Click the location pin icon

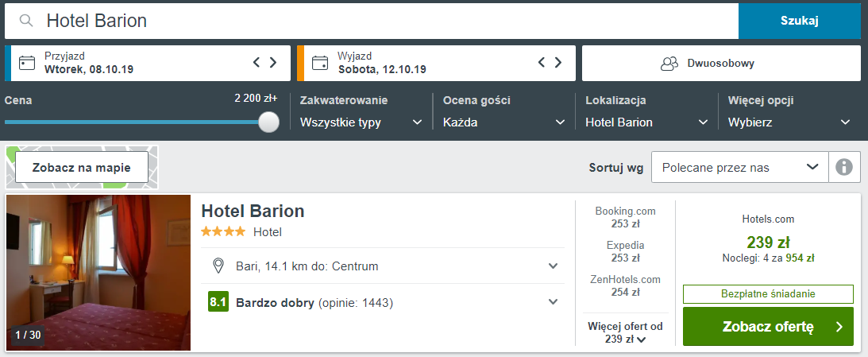click(x=218, y=266)
